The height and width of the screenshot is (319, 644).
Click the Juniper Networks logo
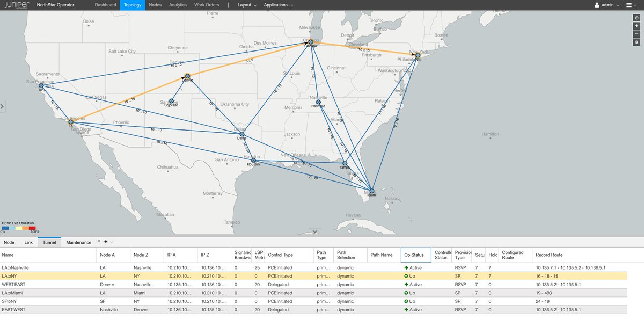(16, 5)
